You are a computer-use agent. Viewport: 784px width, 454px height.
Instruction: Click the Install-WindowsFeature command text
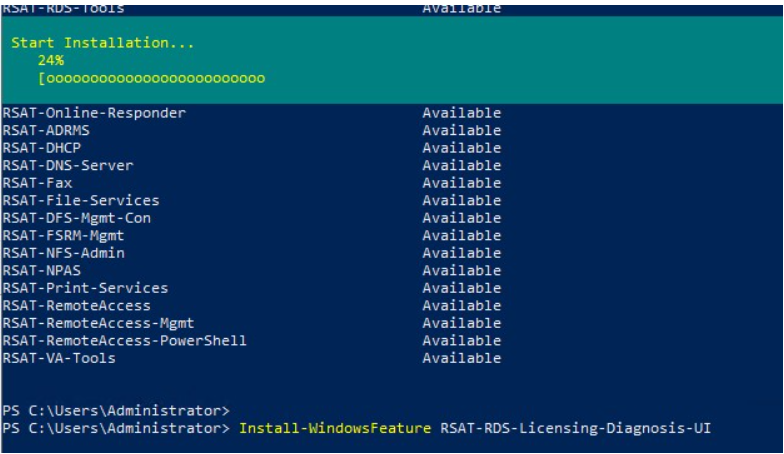[x=334, y=428]
